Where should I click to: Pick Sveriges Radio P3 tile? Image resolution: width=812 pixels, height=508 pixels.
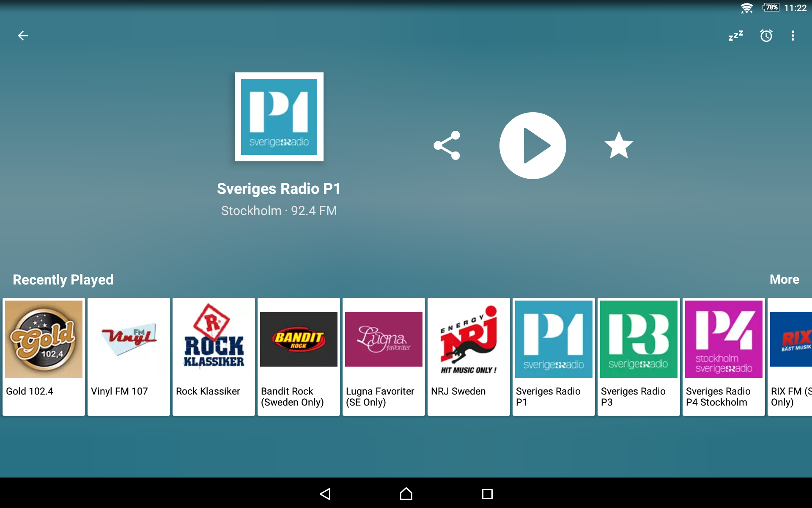point(639,356)
